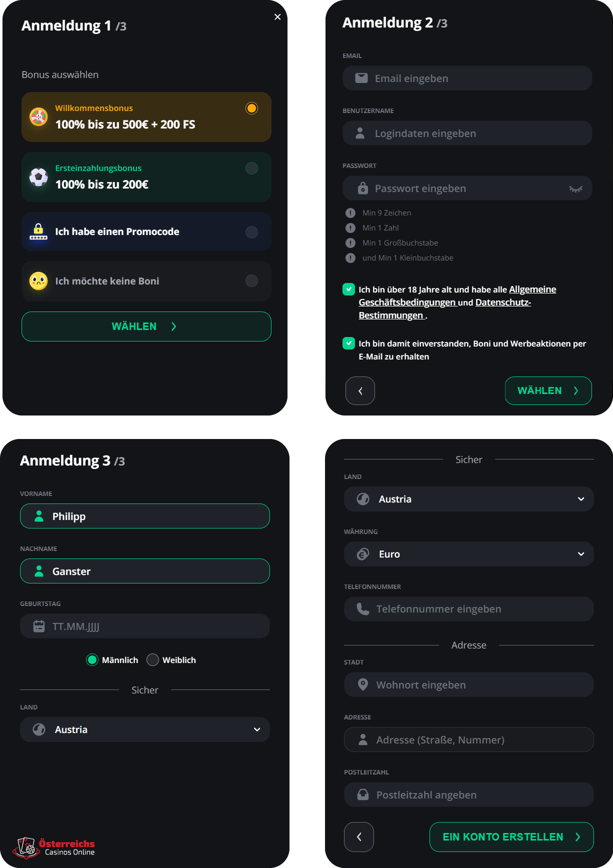The width and height of the screenshot is (613, 868).
Task: Click EIN KONTO ERSTELLEN button
Action: [511, 837]
